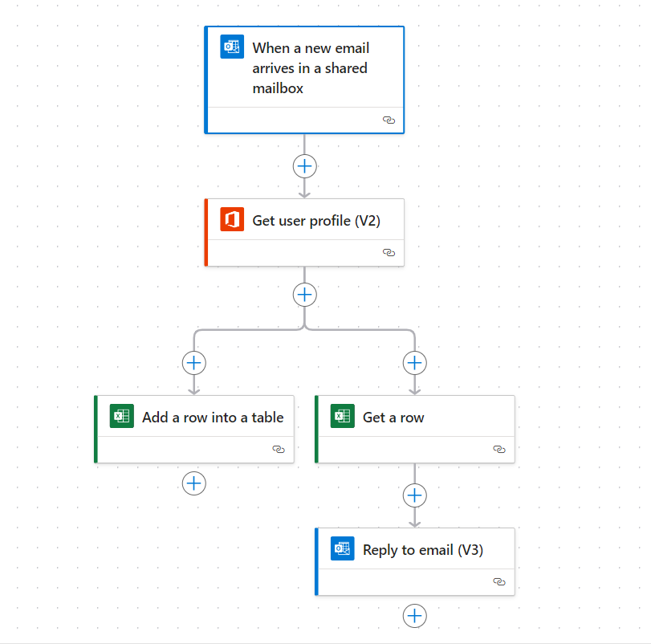Insert step below Get user profile (V2)
651x644 pixels.
305,295
